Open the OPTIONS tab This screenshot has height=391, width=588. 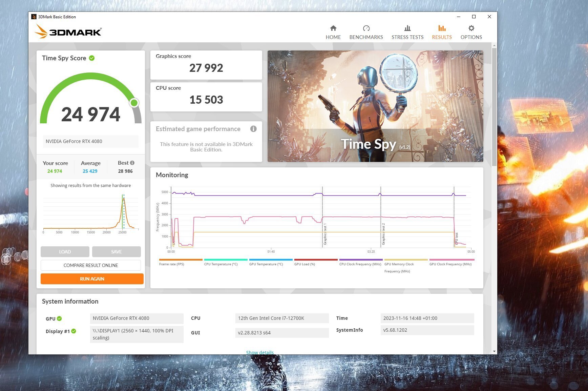coord(471,37)
